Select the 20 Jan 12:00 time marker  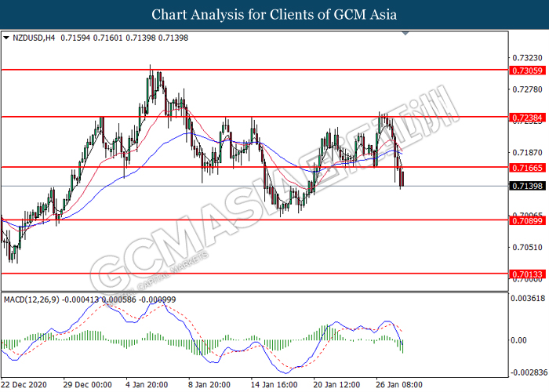click(x=336, y=385)
